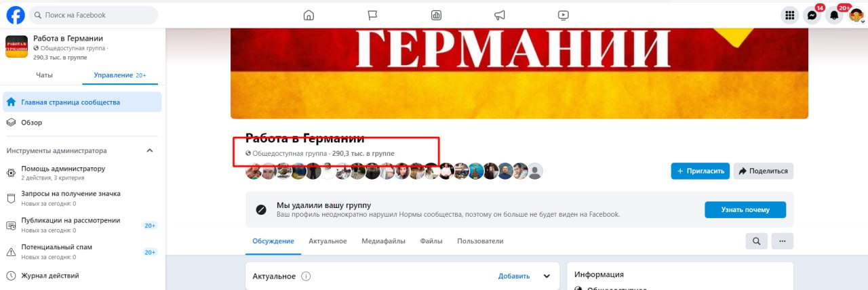Viewport: 868px width, 290px height.
Task: Switch to the Чаты tab
Action: coord(44,75)
